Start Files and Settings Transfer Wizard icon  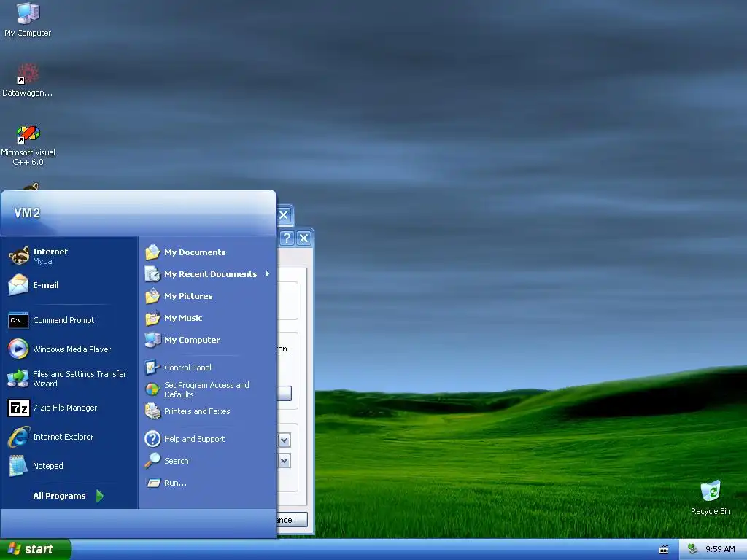tap(18, 378)
